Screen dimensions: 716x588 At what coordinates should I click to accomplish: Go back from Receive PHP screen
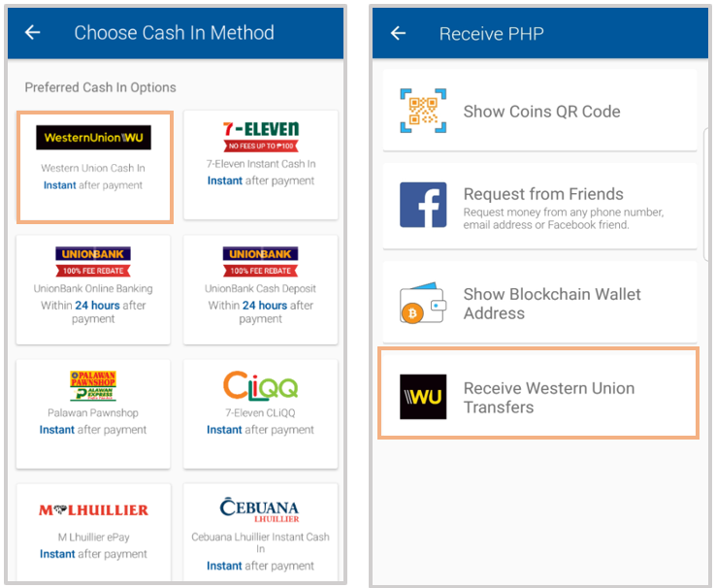398,33
